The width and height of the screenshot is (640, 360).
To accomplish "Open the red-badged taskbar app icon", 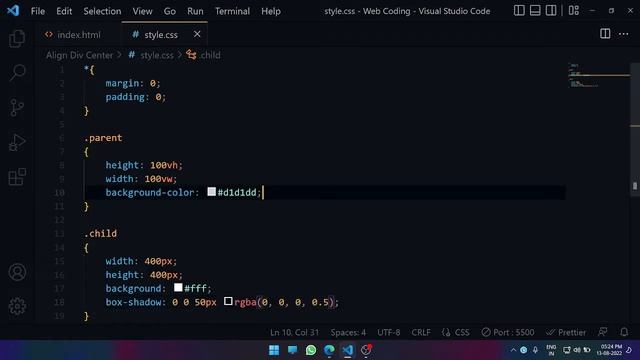I will pos(366,350).
